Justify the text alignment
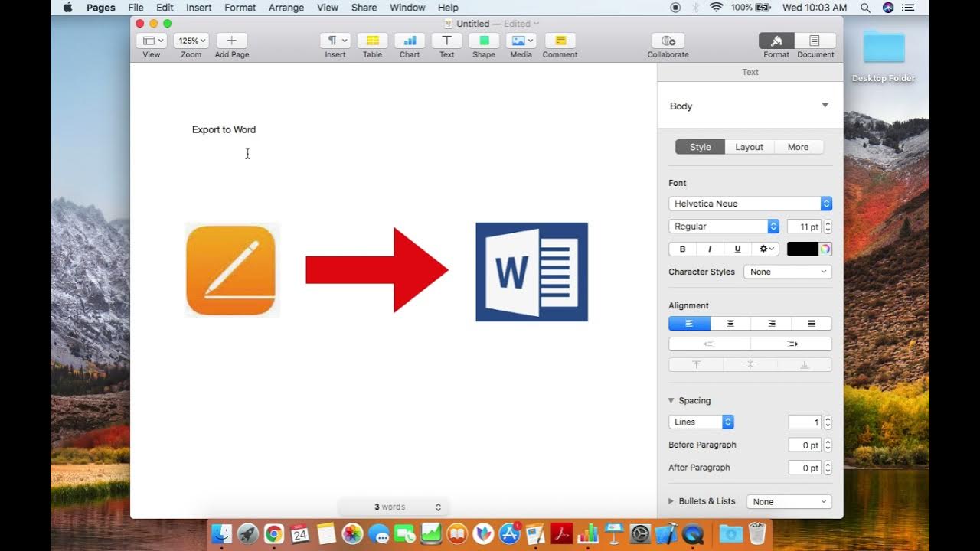 pyautogui.click(x=812, y=324)
